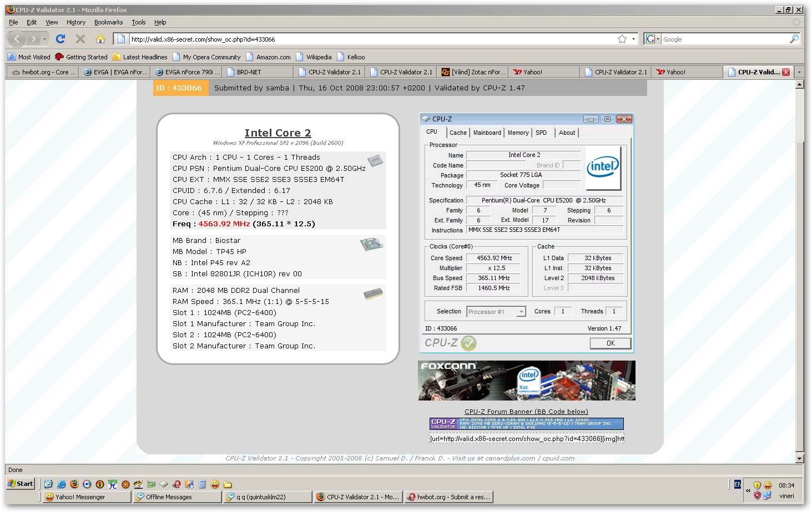Open the History menu

pyautogui.click(x=76, y=22)
